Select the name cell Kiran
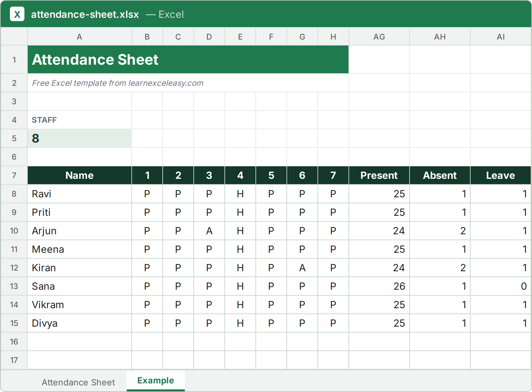 coord(80,268)
